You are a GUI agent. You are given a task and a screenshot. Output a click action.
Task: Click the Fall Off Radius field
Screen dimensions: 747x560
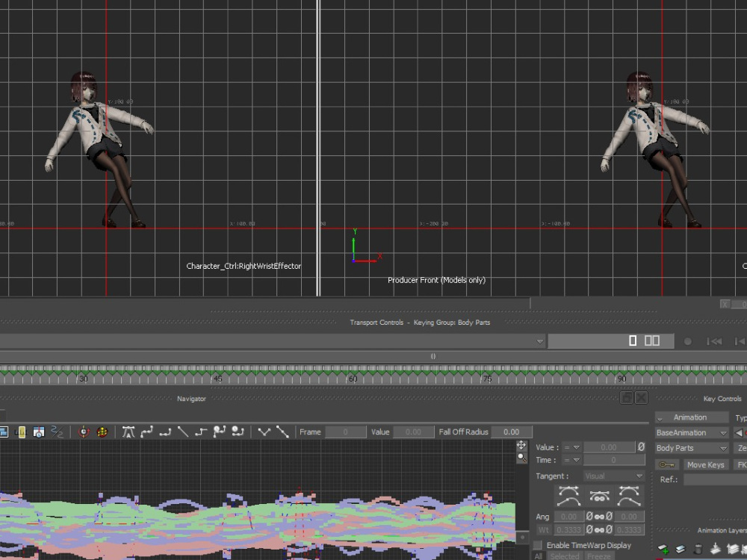[511, 432]
